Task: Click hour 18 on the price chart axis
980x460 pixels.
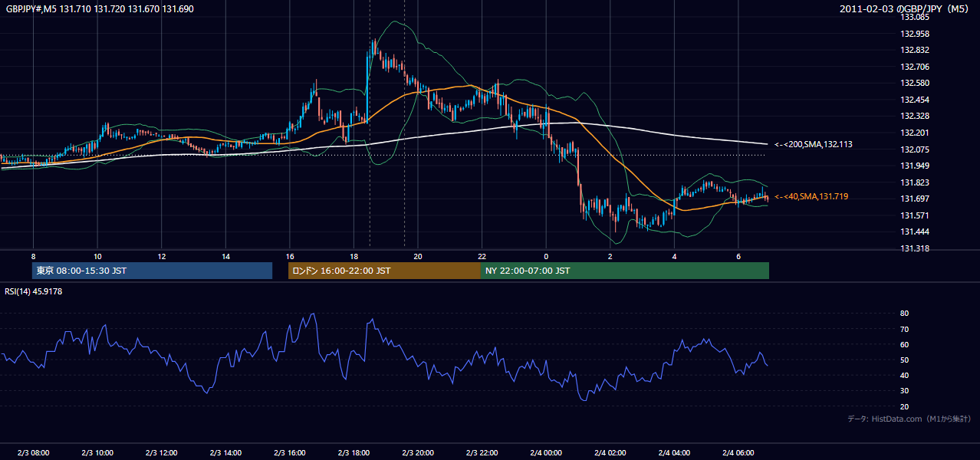Action: [354, 256]
